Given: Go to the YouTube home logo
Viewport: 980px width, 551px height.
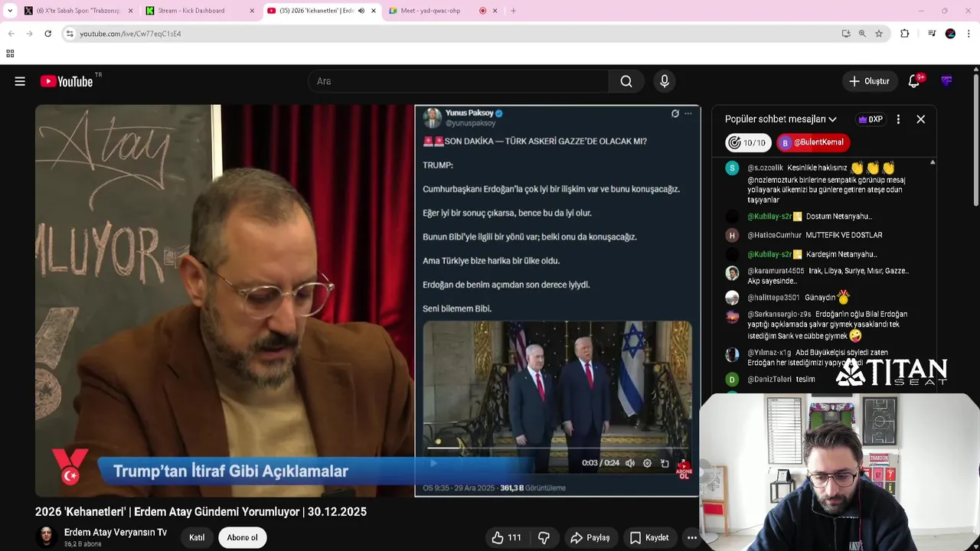Looking at the screenshot, I should tap(67, 81).
